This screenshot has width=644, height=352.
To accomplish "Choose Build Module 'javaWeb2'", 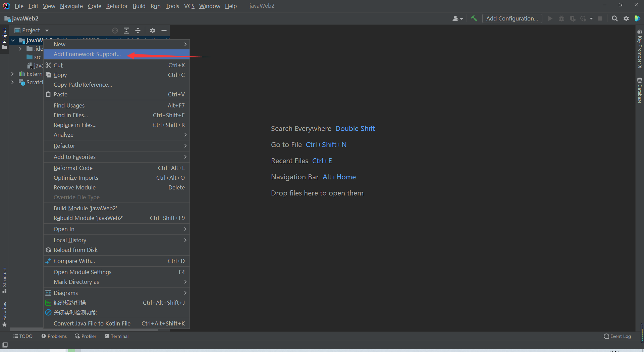I will [x=117, y=208].
